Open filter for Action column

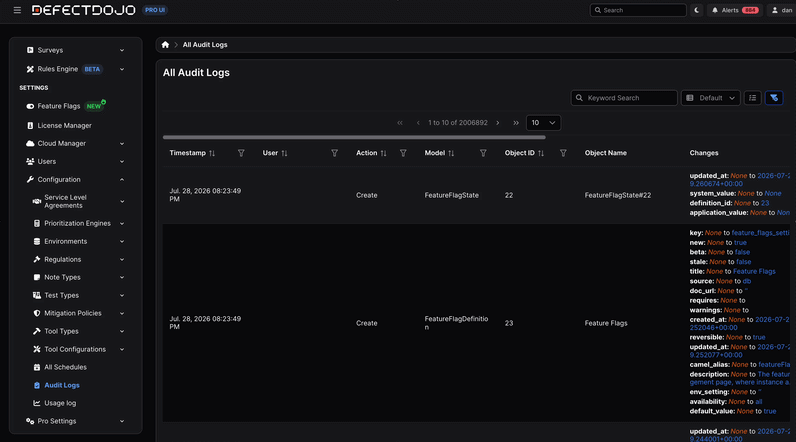(x=403, y=153)
